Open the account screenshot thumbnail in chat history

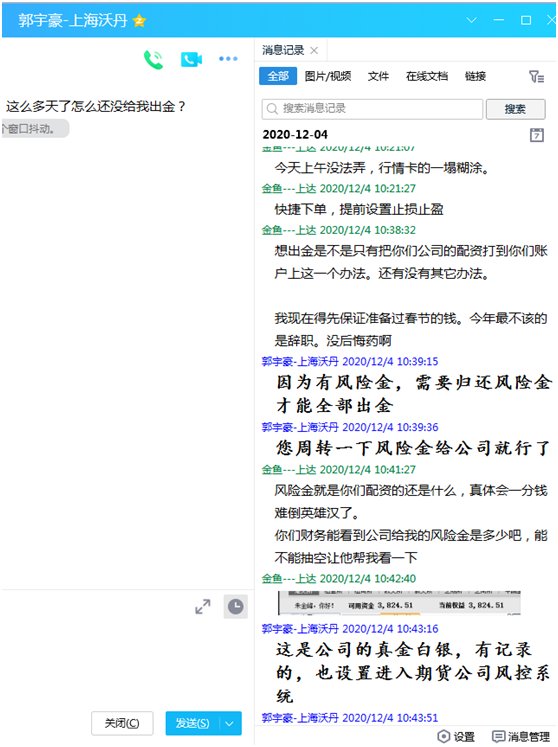pyautogui.click(x=399, y=603)
